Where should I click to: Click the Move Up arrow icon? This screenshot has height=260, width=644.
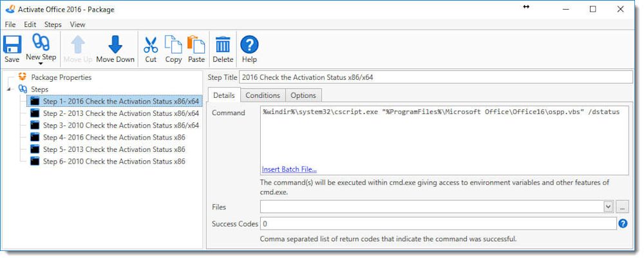tap(78, 44)
